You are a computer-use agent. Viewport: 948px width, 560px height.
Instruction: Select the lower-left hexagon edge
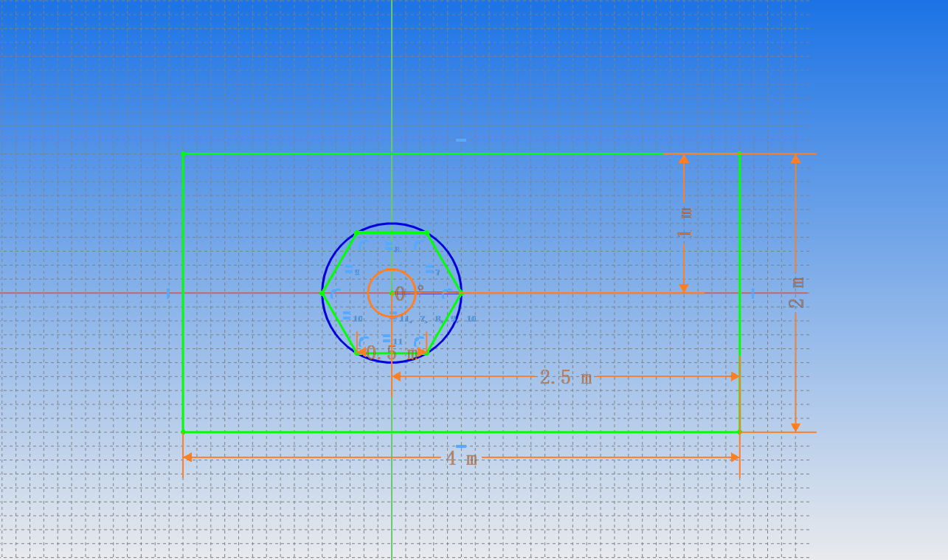point(339,323)
